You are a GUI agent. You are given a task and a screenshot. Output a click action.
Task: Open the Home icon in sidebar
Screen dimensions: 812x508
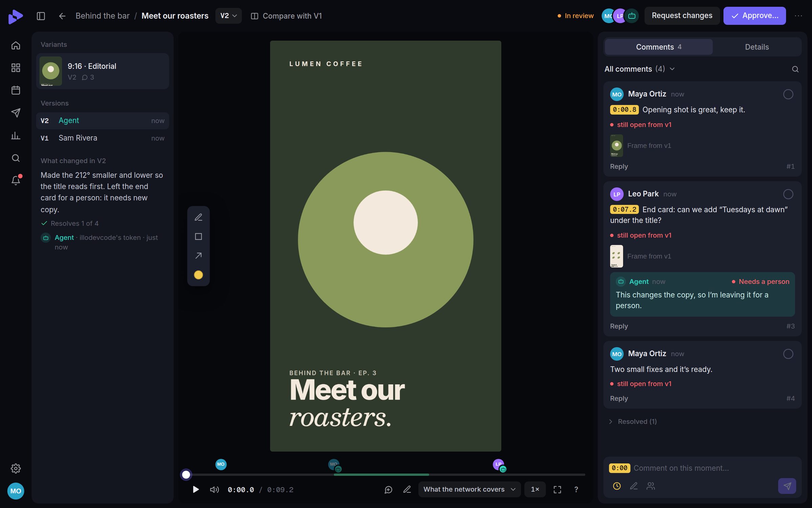[x=16, y=45]
